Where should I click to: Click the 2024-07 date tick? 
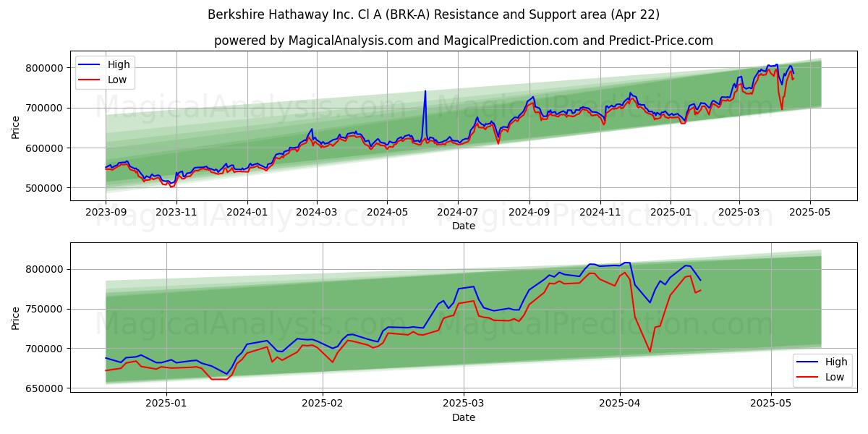click(458, 212)
